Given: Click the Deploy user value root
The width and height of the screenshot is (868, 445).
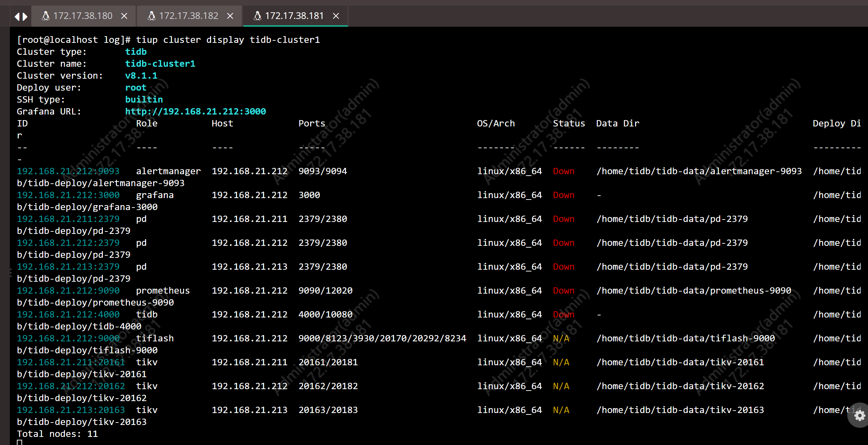Looking at the screenshot, I should tap(136, 87).
